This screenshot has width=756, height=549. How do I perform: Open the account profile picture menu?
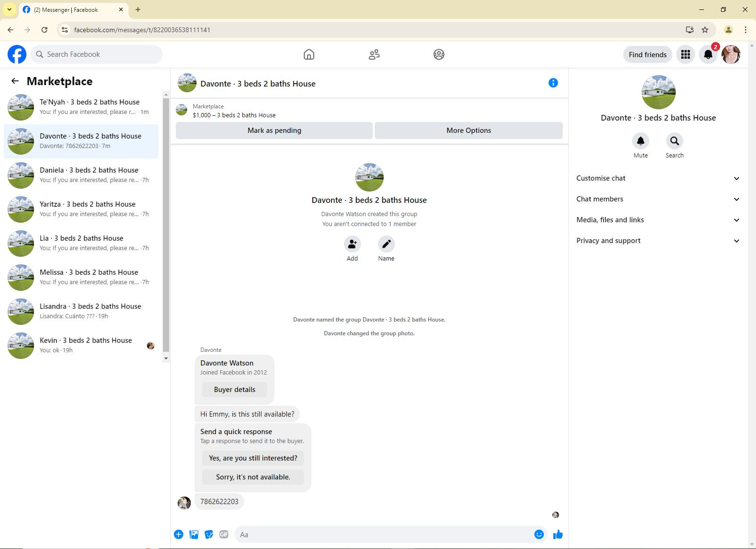[x=731, y=54]
